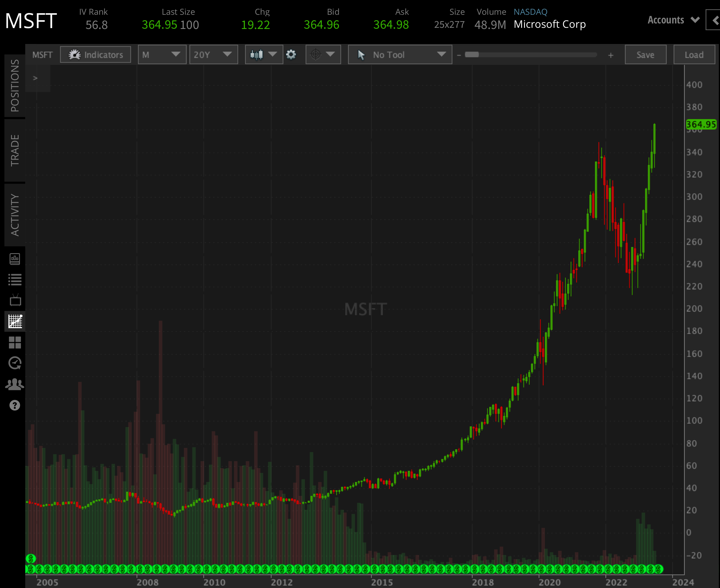Open the M aggregation period dropdown
720x588 pixels.
[162, 54]
